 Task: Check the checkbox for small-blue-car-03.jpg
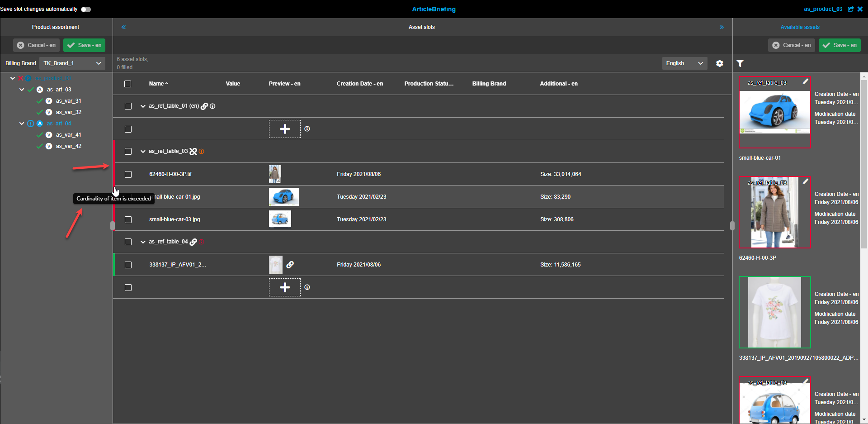coord(128,219)
